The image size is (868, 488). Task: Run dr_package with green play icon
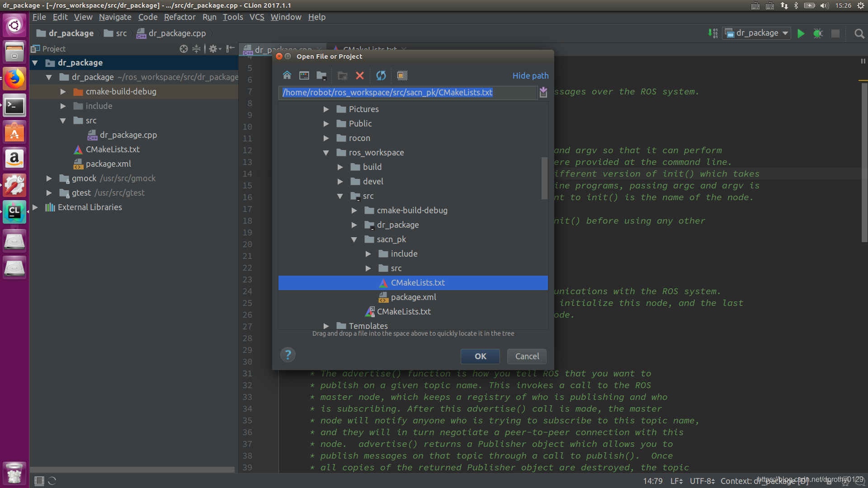click(x=801, y=33)
